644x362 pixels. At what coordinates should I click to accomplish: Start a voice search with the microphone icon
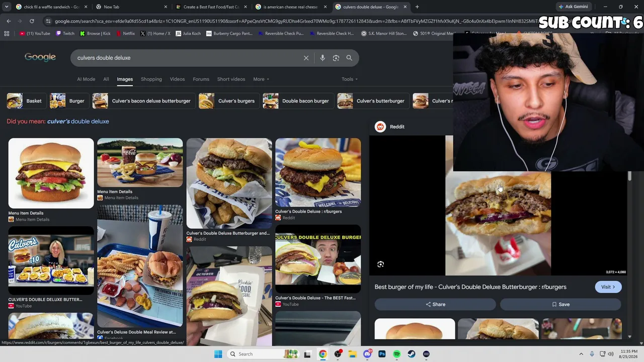(x=323, y=58)
